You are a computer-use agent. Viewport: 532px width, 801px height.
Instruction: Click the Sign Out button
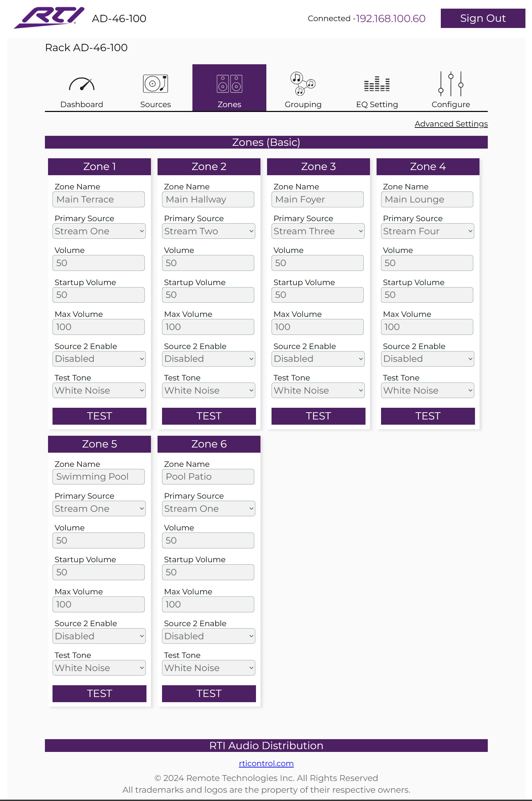point(483,18)
